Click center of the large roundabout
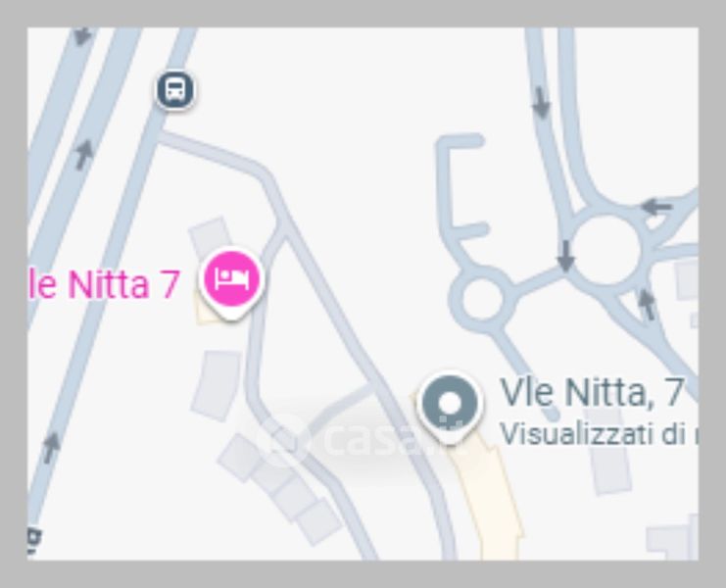 point(606,250)
